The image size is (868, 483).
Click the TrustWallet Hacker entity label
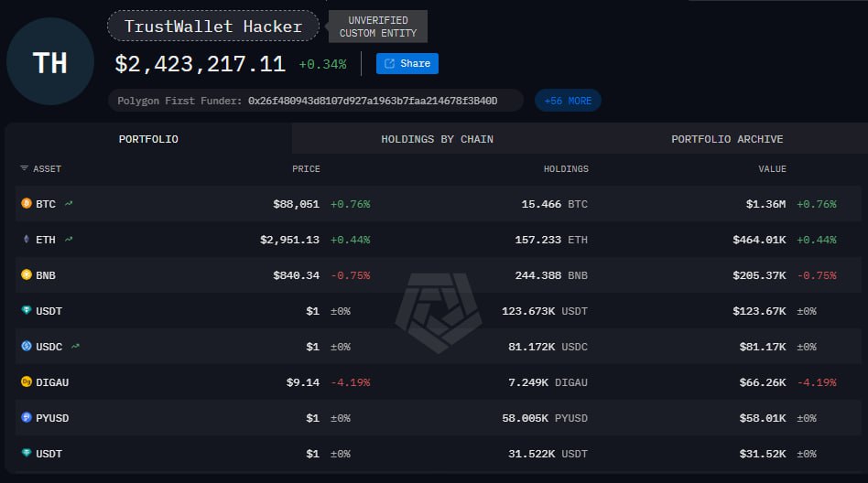(x=213, y=27)
